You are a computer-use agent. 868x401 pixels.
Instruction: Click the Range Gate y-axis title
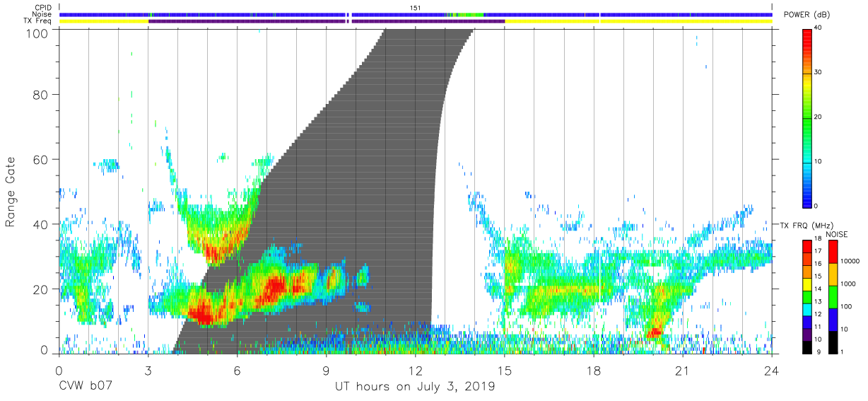click(12, 192)
